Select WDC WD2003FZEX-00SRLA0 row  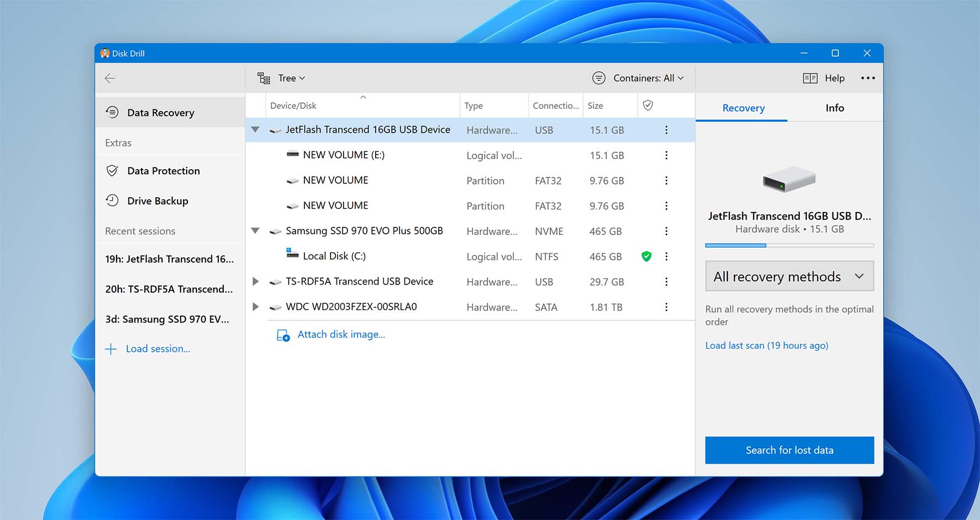coord(470,307)
